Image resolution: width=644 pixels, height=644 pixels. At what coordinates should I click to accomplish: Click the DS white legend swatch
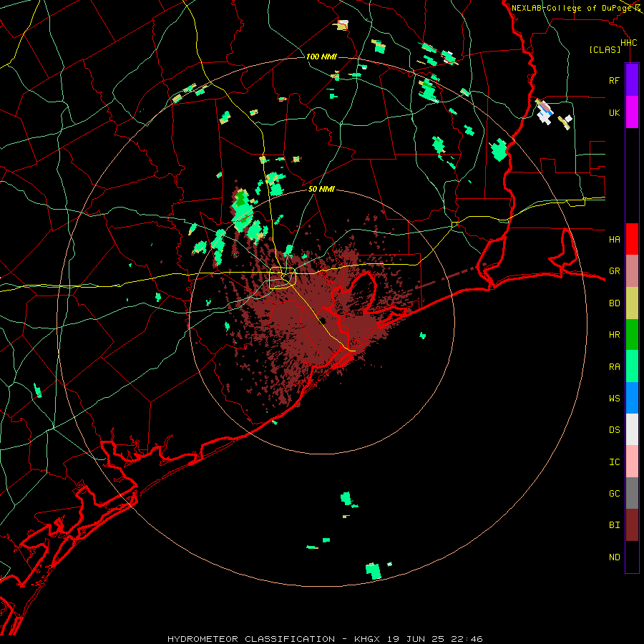coord(632,429)
